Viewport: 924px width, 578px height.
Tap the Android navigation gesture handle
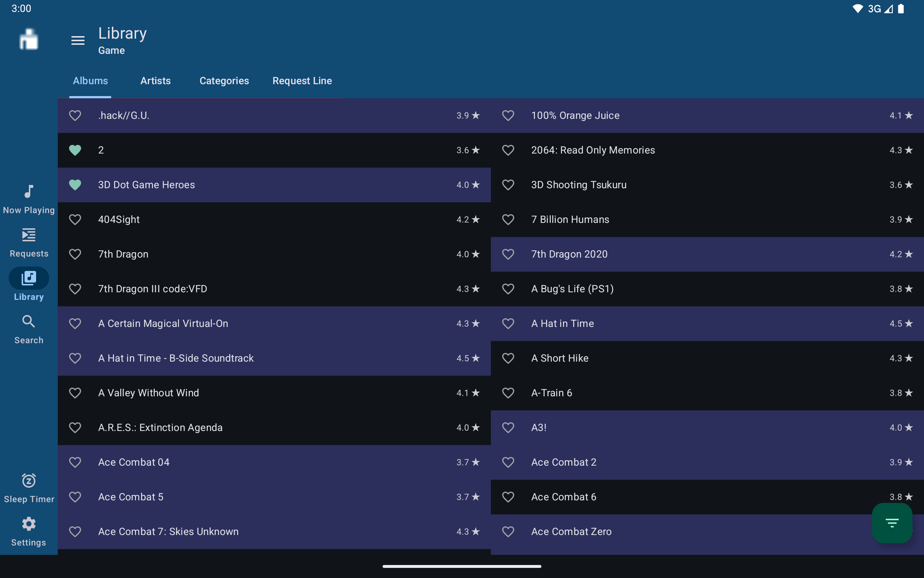462,566
